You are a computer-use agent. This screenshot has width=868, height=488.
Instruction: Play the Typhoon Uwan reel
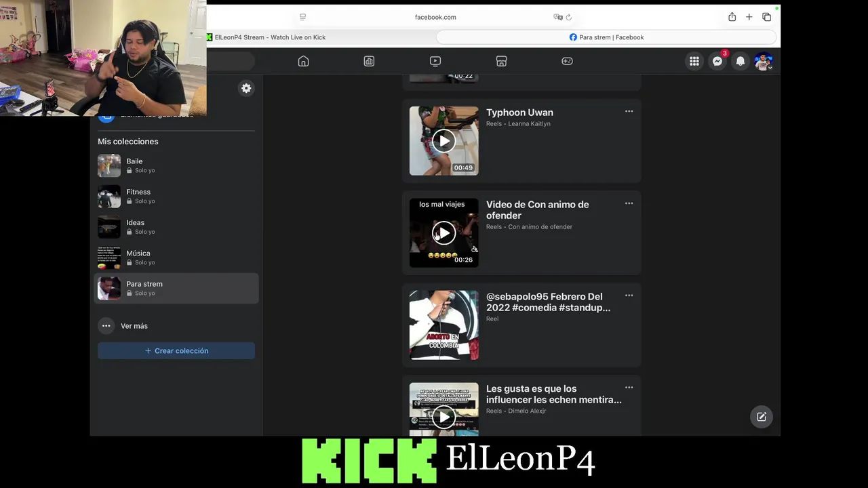443,141
